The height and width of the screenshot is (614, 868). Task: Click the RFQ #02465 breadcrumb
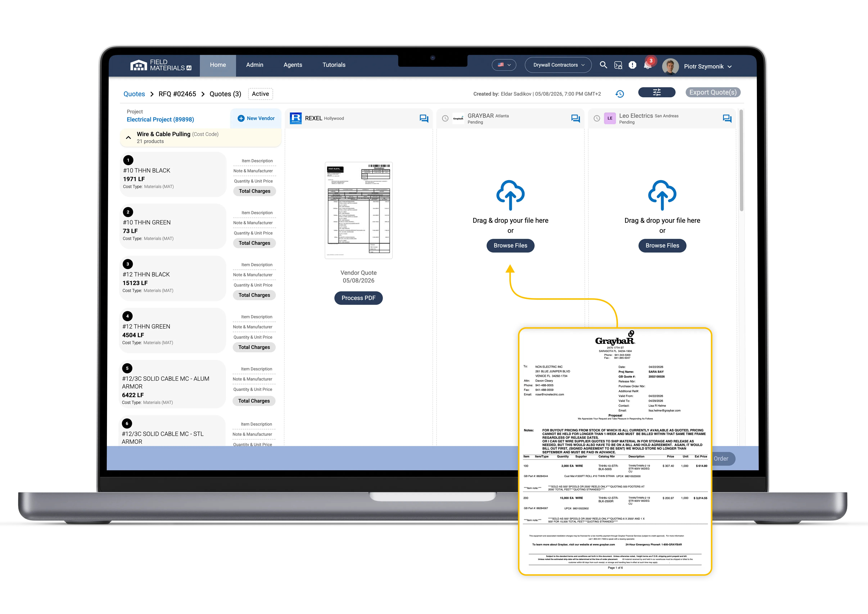click(x=177, y=94)
